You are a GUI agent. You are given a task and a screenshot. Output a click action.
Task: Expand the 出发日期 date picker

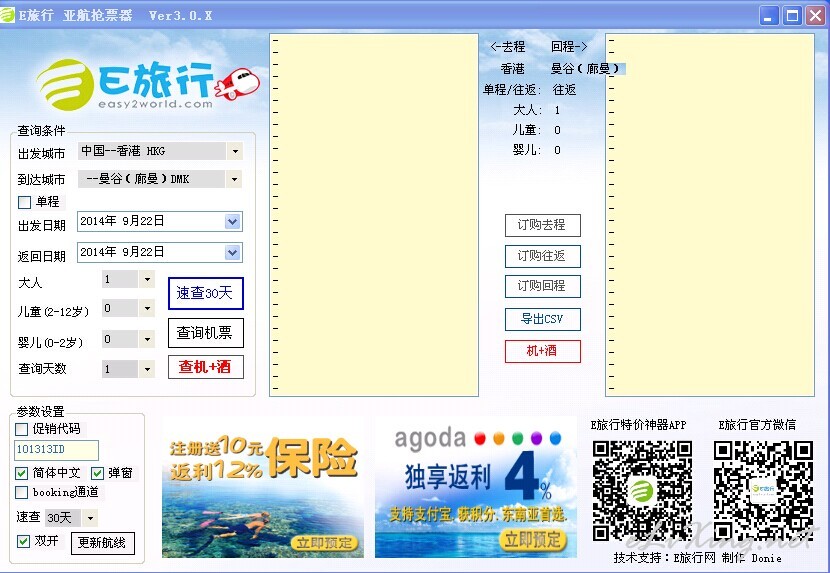click(x=233, y=221)
